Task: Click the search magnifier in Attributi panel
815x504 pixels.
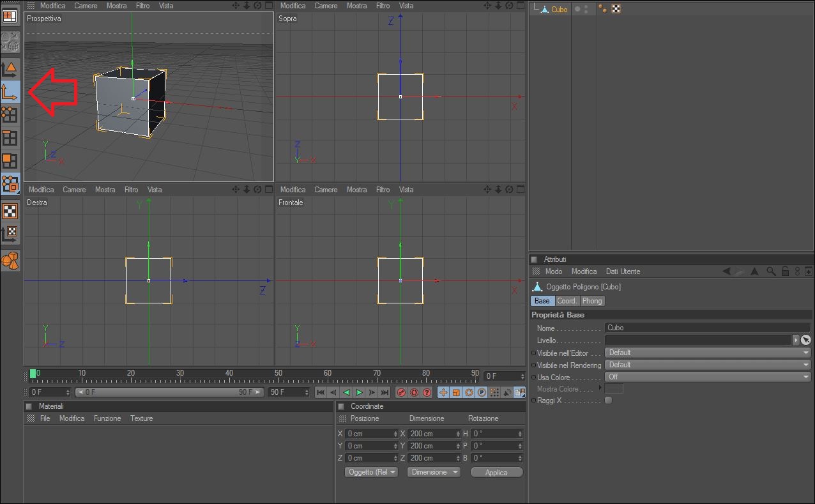Action: tap(771, 271)
